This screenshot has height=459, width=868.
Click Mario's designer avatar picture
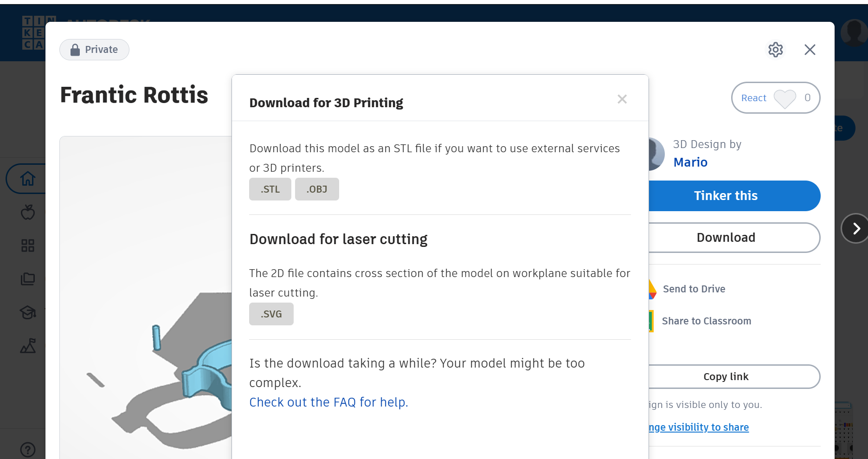tap(656, 154)
